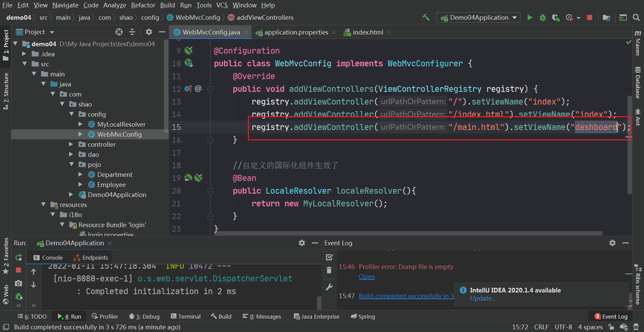The height and width of the screenshot is (332, 644).
Task: Open the 6: TODO tool window
Action: [32, 316]
